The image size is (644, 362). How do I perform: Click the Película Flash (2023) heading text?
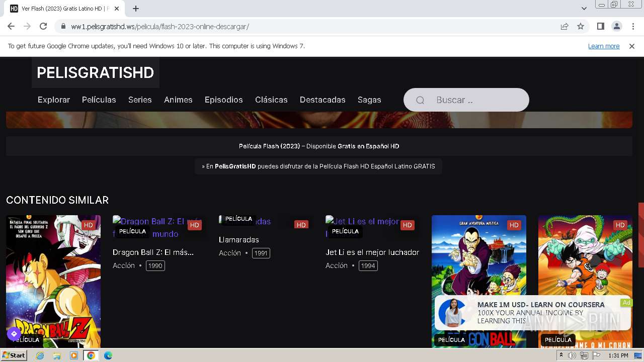(x=269, y=146)
